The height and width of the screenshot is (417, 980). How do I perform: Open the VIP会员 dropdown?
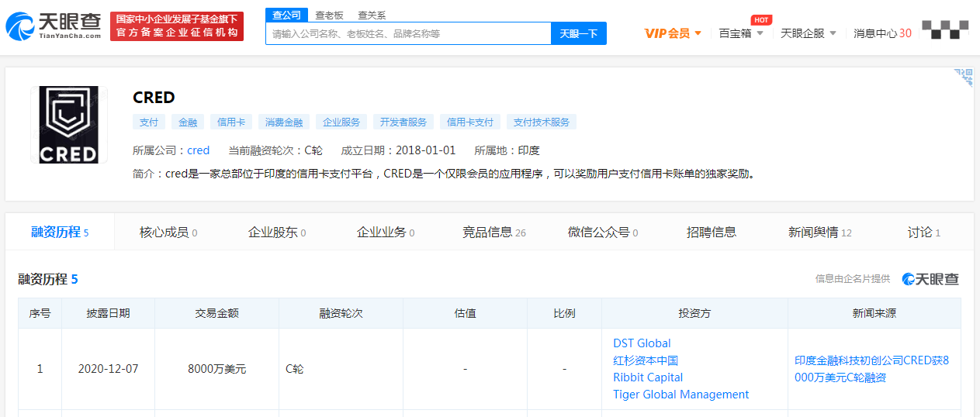click(673, 33)
